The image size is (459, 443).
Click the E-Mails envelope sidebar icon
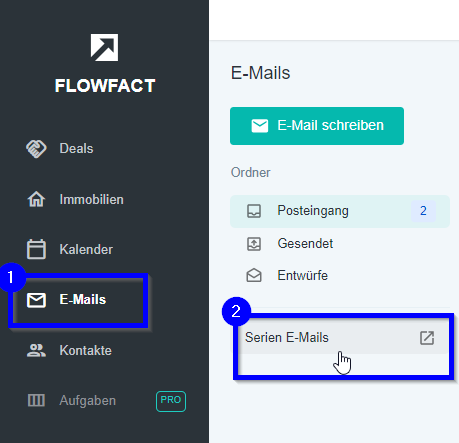(36, 300)
